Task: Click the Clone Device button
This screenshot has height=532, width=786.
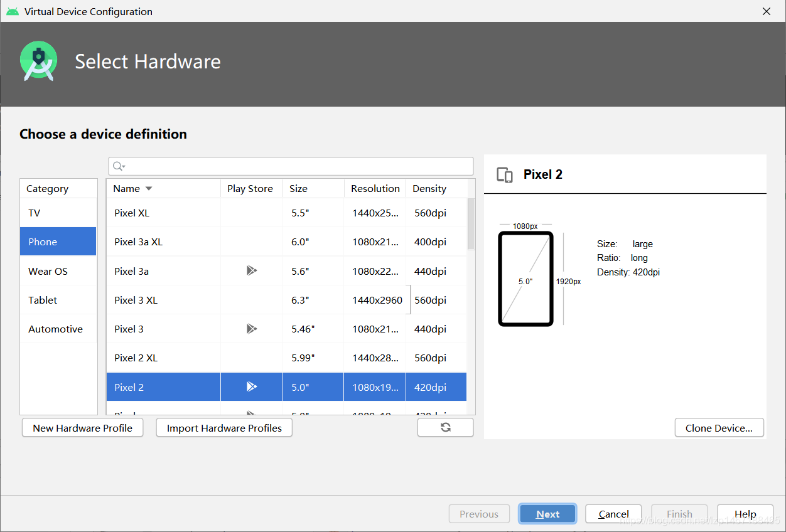Action: (x=719, y=428)
